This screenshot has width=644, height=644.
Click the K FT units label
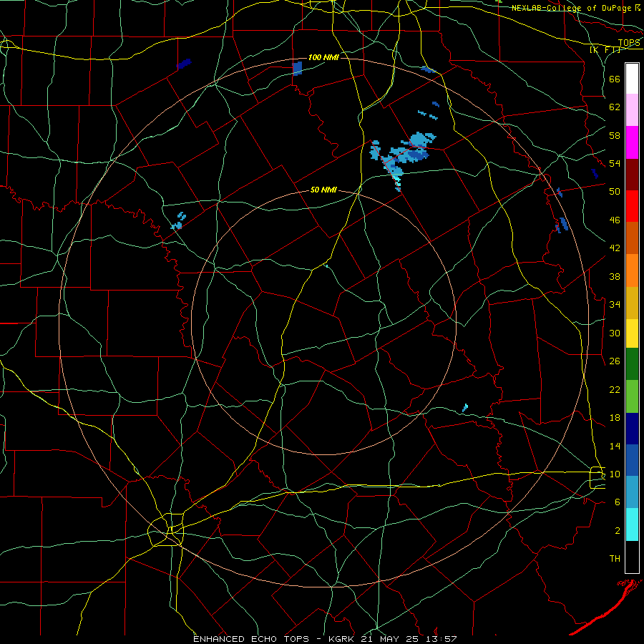point(605,49)
